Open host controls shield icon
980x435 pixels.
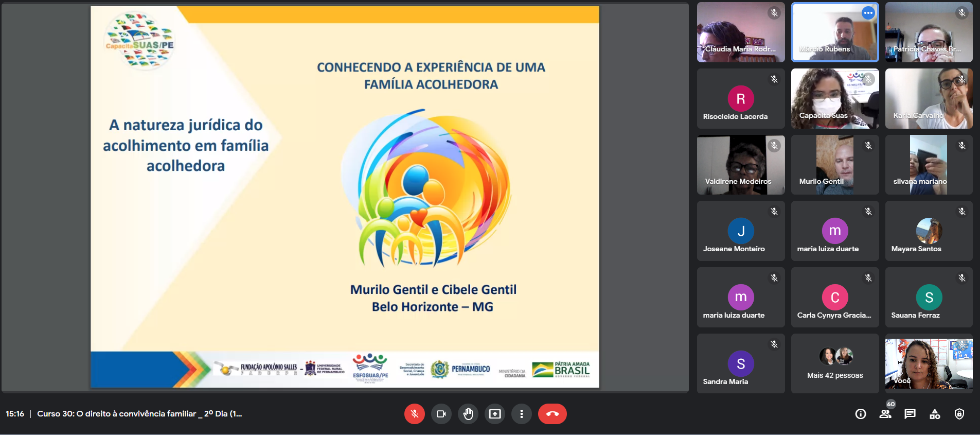click(x=959, y=414)
